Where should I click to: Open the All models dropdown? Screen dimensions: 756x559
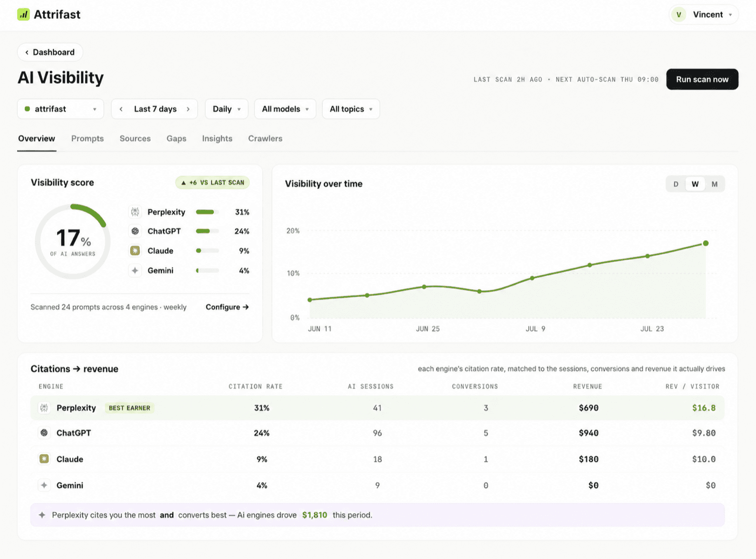coord(285,109)
